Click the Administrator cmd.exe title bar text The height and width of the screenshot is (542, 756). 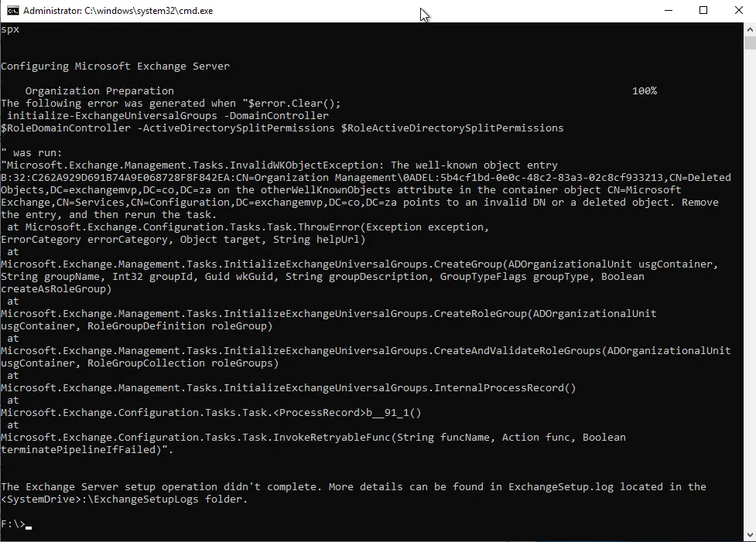[118, 11]
